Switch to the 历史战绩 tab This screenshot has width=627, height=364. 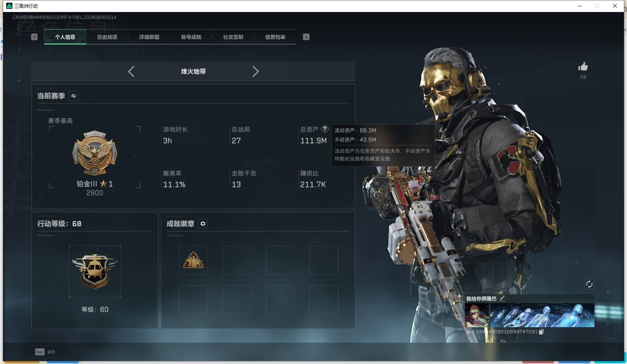coord(107,37)
